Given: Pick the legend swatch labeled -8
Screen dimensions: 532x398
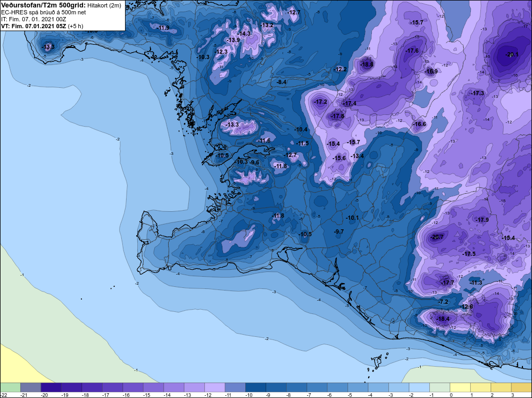Looking at the screenshot, I should 296,387.
